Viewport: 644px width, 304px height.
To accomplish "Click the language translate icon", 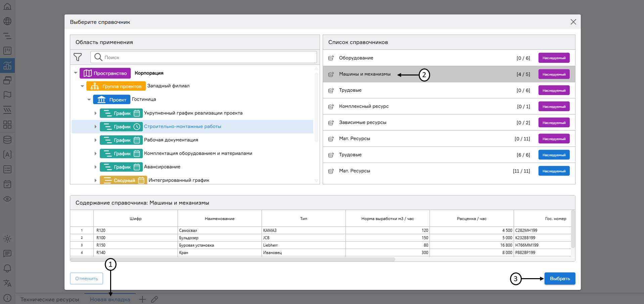I will (x=7, y=283).
